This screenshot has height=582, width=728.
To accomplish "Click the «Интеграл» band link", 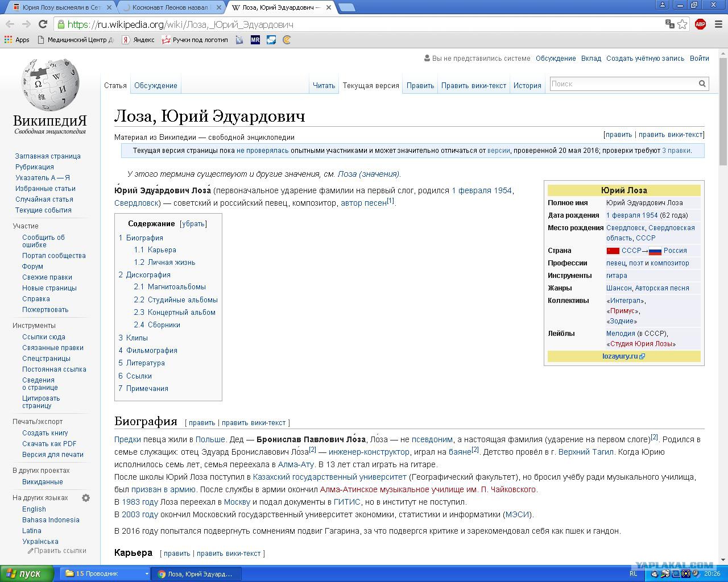I will (625, 301).
